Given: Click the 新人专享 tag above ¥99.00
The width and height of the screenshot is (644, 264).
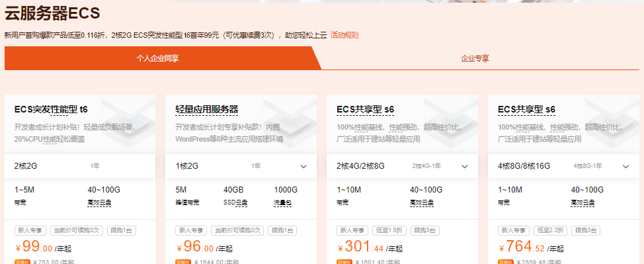Looking at the screenshot, I should 30,230.
